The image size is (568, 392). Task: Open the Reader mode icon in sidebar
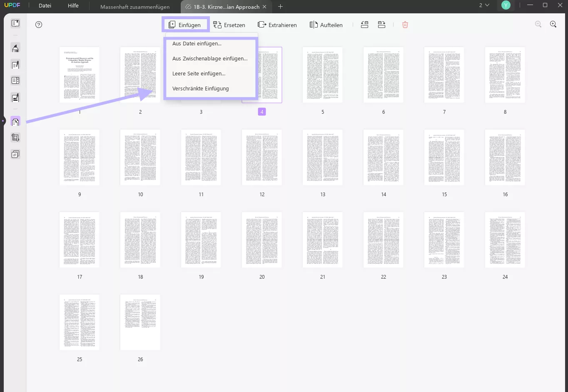coord(15,23)
